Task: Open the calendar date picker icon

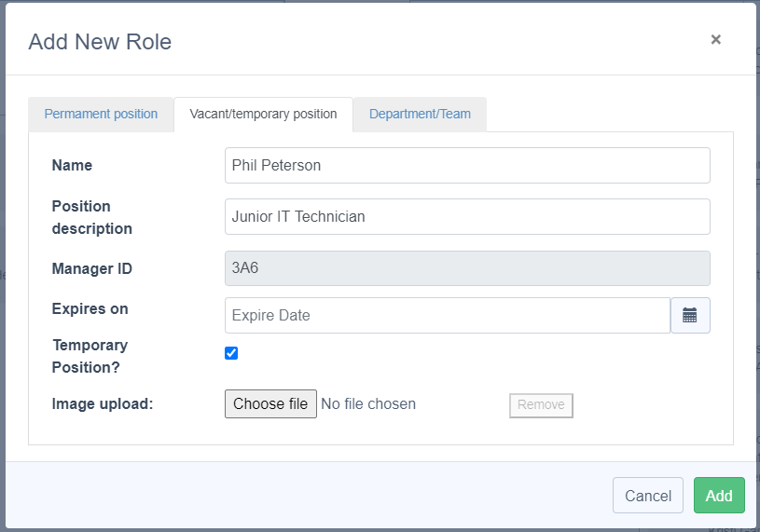Action: 690,315
